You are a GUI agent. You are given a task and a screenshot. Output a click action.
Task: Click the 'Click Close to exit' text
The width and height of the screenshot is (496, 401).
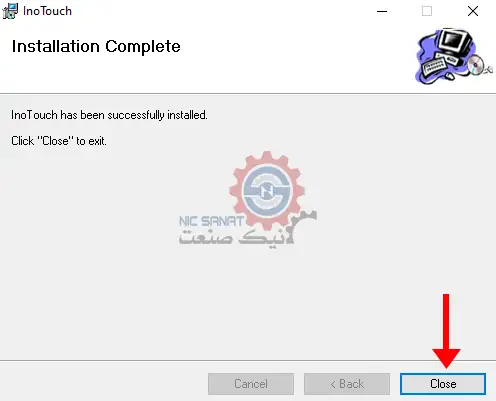point(59,141)
